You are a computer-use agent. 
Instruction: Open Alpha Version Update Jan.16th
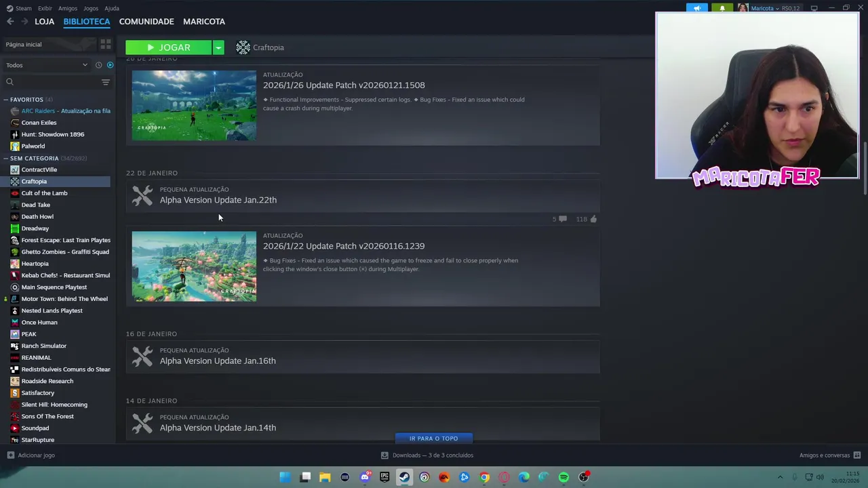click(218, 361)
